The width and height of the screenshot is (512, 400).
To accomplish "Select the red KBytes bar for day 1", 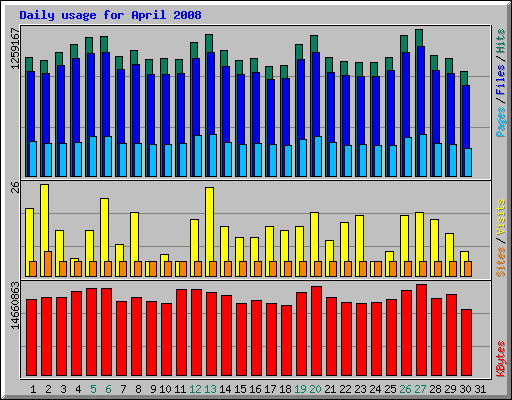I will [31, 337].
